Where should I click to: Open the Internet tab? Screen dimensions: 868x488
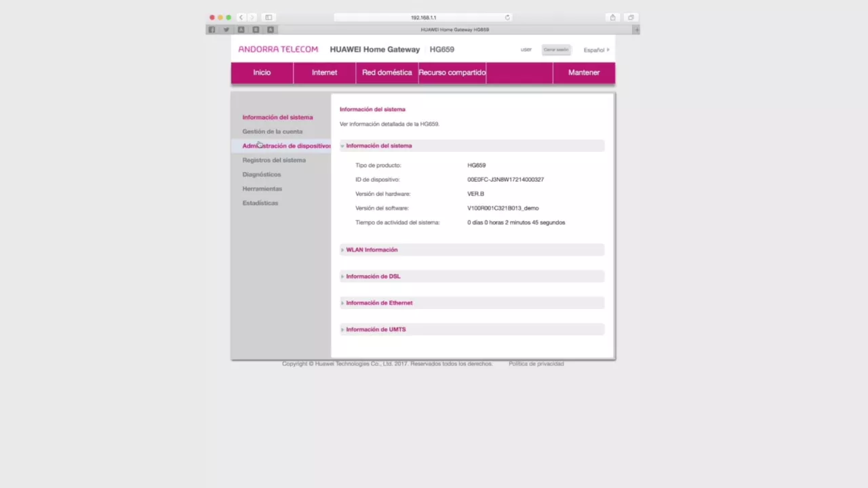(324, 73)
